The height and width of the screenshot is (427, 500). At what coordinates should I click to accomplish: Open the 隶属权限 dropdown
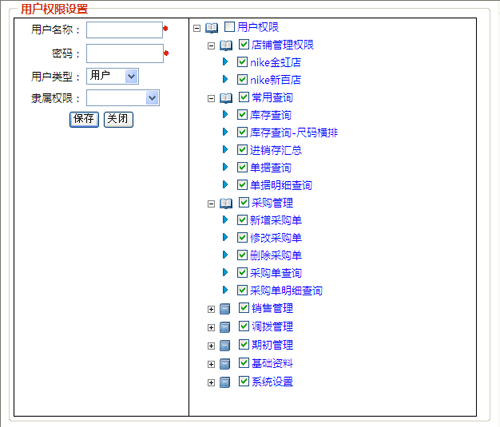pyautogui.click(x=123, y=98)
